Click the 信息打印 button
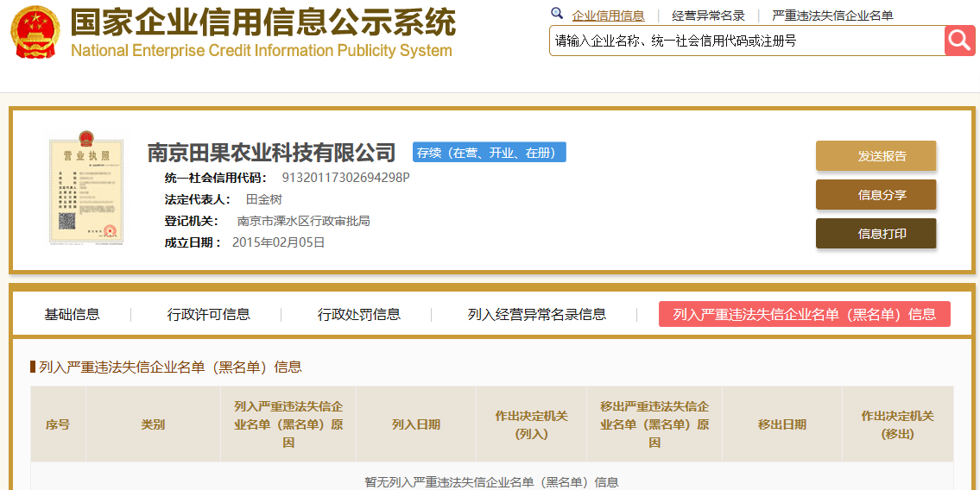The image size is (980, 490). [x=876, y=234]
